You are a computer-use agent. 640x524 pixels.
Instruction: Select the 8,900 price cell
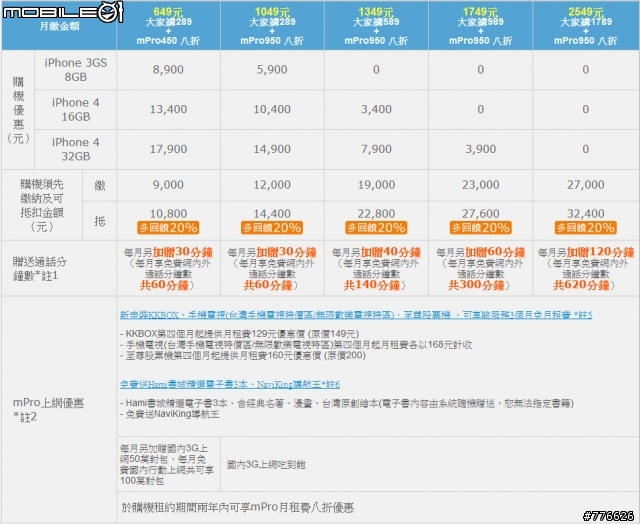tap(168, 70)
